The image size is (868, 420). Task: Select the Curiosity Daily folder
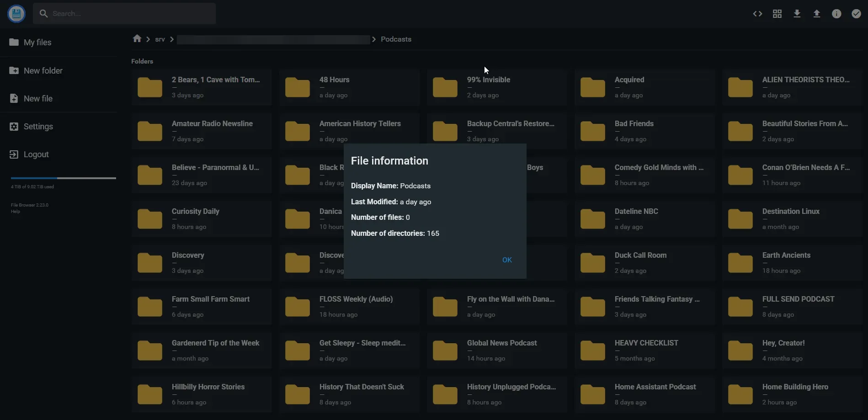pos(202,219)
